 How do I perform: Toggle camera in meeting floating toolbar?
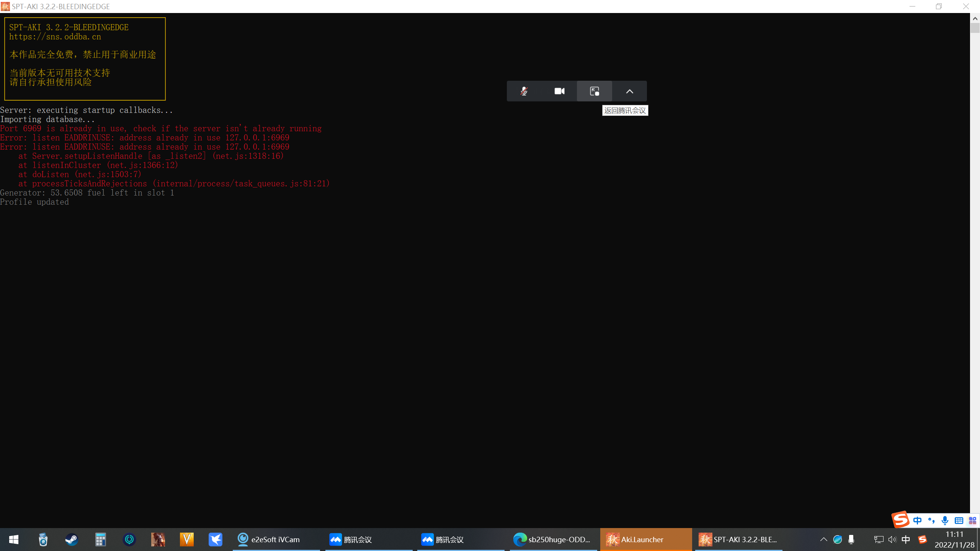(559, 91)
